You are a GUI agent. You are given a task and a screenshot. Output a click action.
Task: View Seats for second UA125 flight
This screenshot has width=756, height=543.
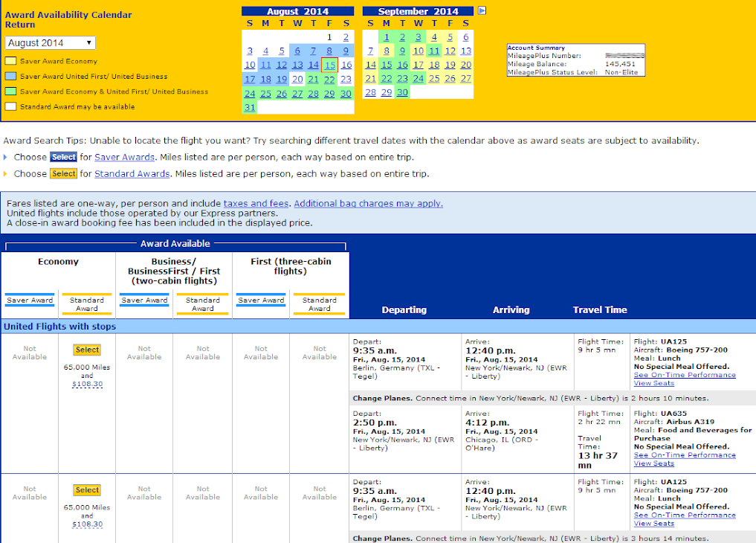click(653, 524)
